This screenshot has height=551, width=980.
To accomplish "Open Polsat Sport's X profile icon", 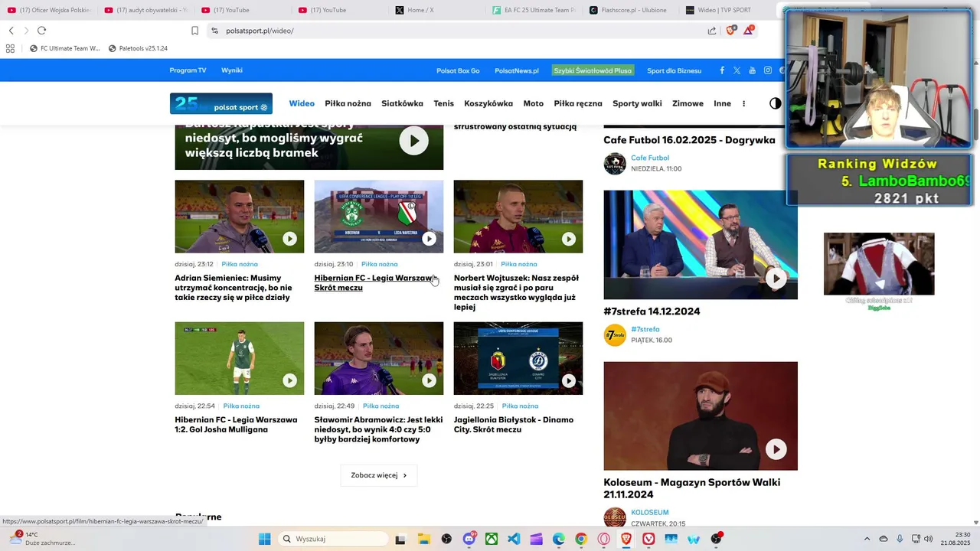I will pyautogui.click(x=737, y=70).
